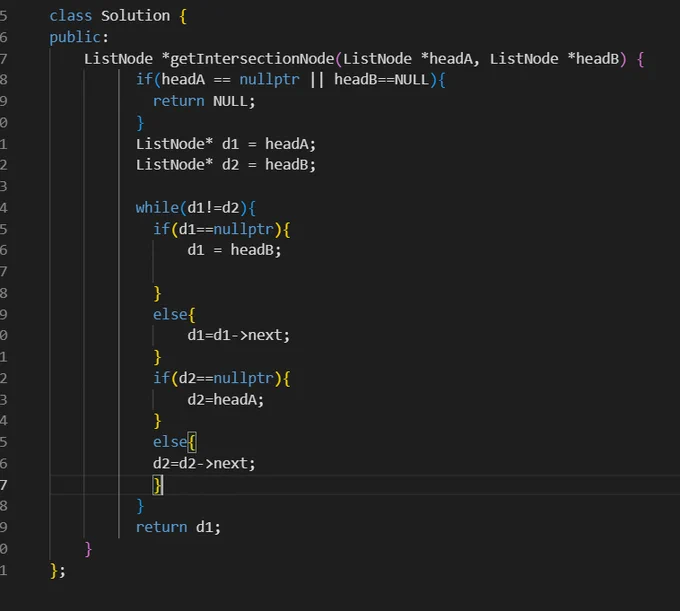Click the 'd1 = headB;' assignment
The image size is (680, 611).
point(234,250)
